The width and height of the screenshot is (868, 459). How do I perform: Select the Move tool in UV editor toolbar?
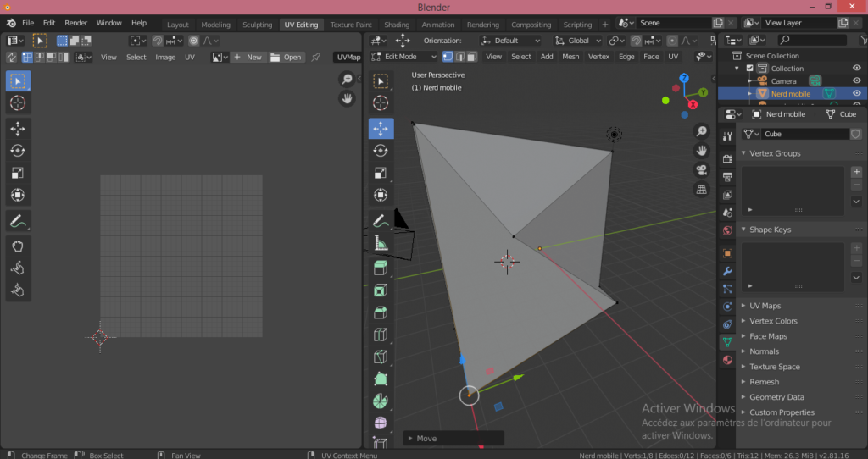click(18, 129)
